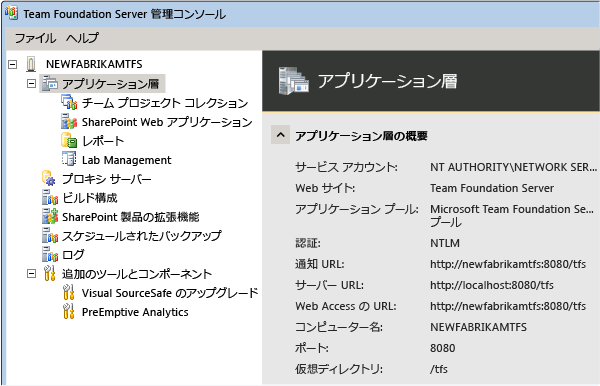Screen dimensions: 600x386
Task: Collapse the アプリケーション層 tree node
Action: (31, 83)
